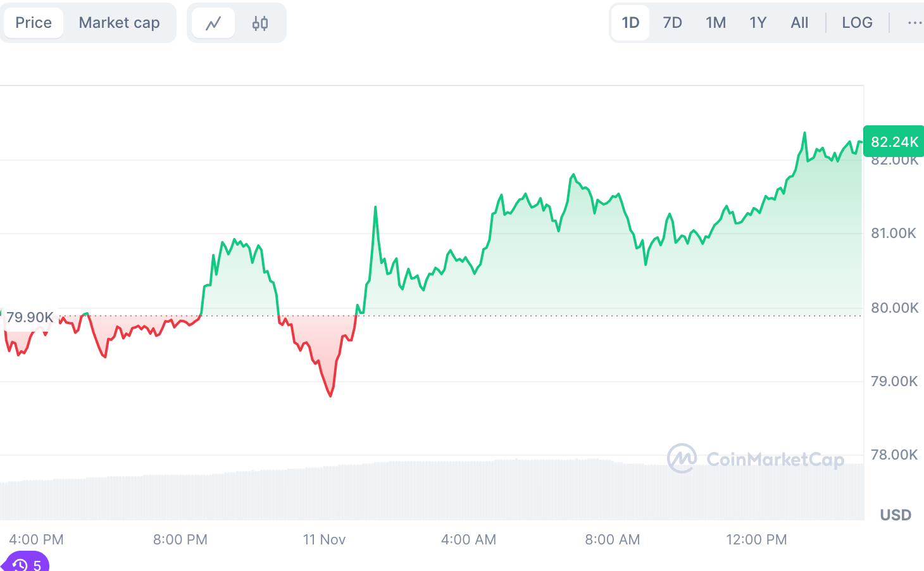Set chart range to 1D
Image resolution: width=924 pixels, height=571 pixels.
630,23
